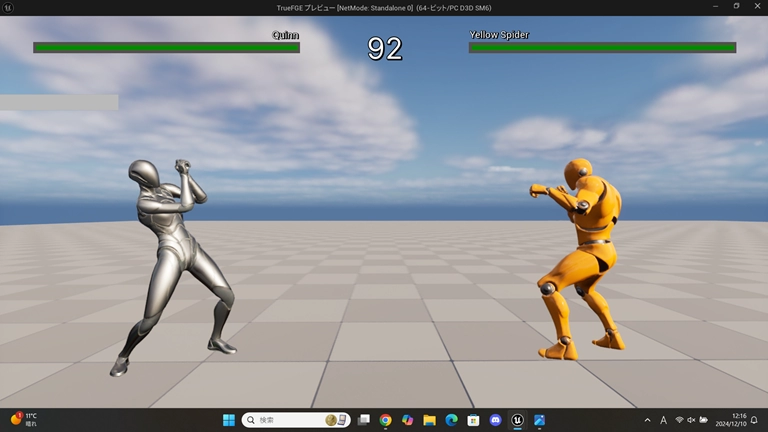This screenshot has width=768, height=432.
Task: Open Microsoft Edge browser
Action: [451, 420]
